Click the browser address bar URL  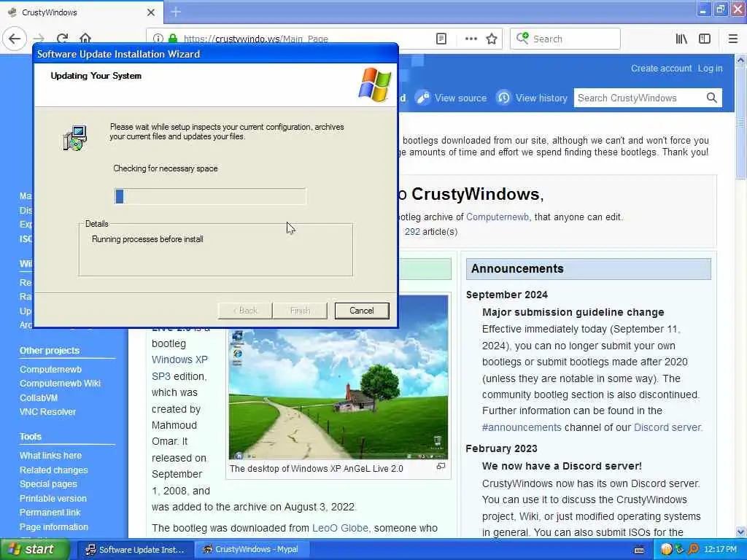pyautogui.click(x=256, y=39)
